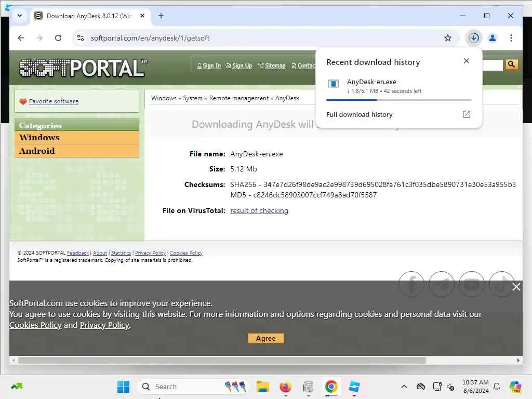The width and height of the screenshot is (532, 399).
Task: Click the heart icon beside Favorite software
Action: [x=23, y=101]
